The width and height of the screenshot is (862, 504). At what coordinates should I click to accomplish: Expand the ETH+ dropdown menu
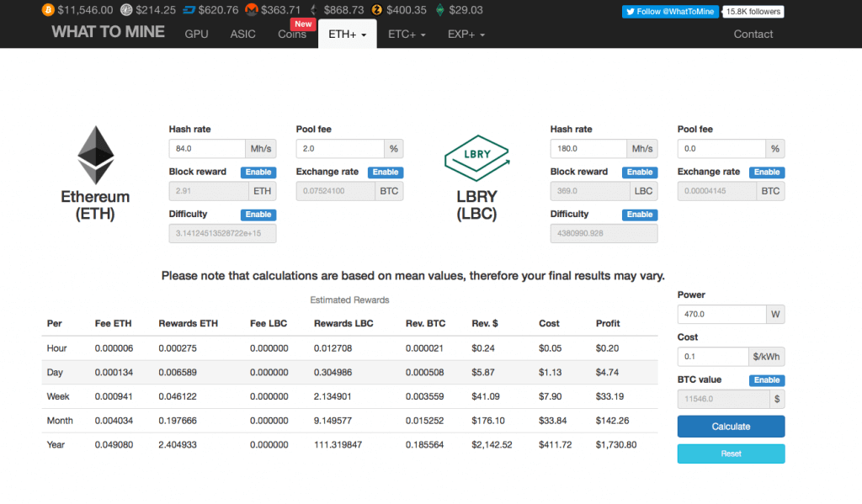coord(347,34)
